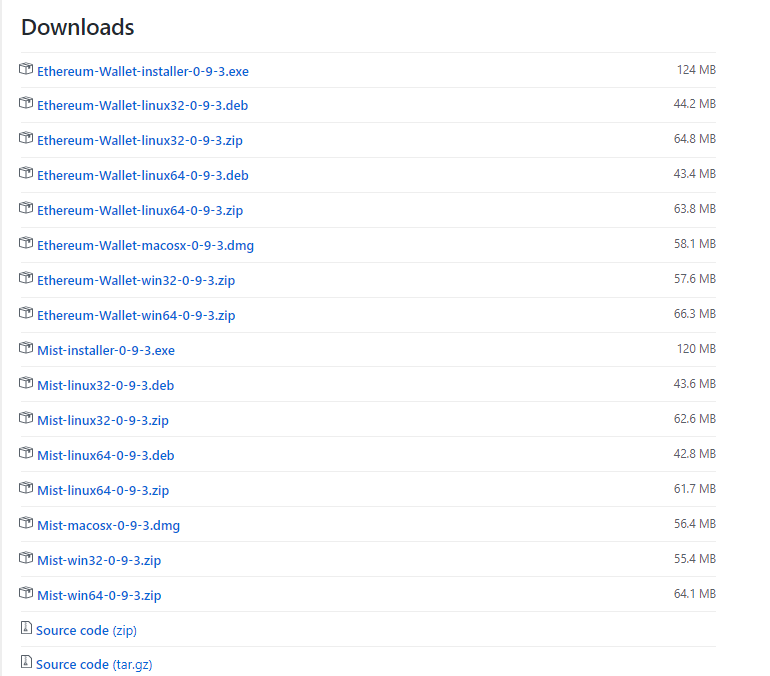Download Mist-linux32-0-9-3.deb

pos(106,385)
